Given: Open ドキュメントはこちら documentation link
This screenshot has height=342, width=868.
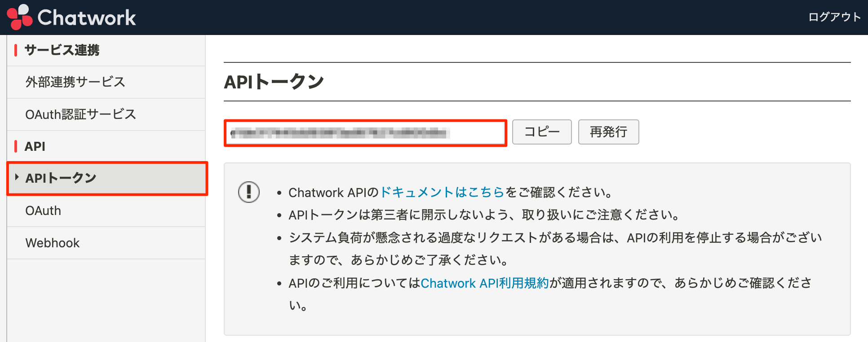Looking at the screenshot, I should point(442,192).
